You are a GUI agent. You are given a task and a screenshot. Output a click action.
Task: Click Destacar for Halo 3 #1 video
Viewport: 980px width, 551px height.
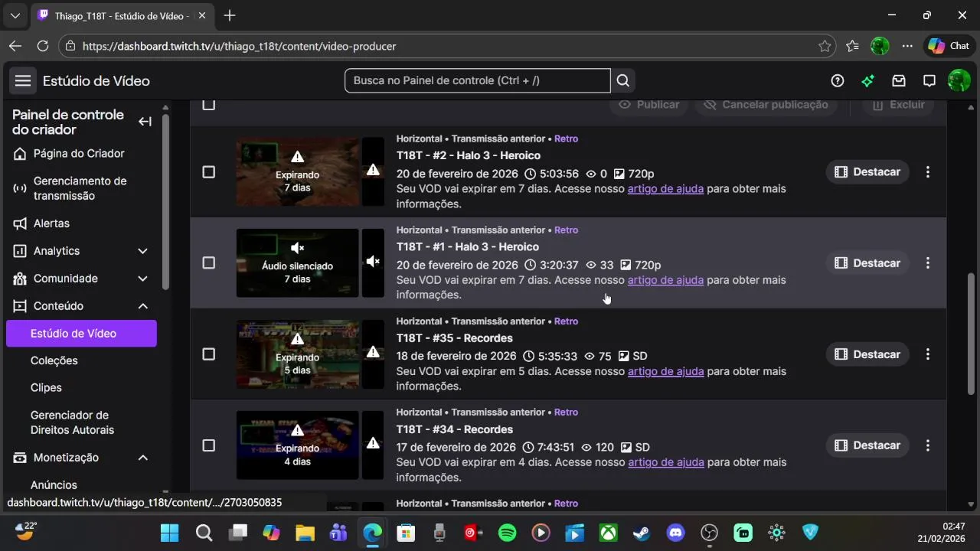coord(867,262)
